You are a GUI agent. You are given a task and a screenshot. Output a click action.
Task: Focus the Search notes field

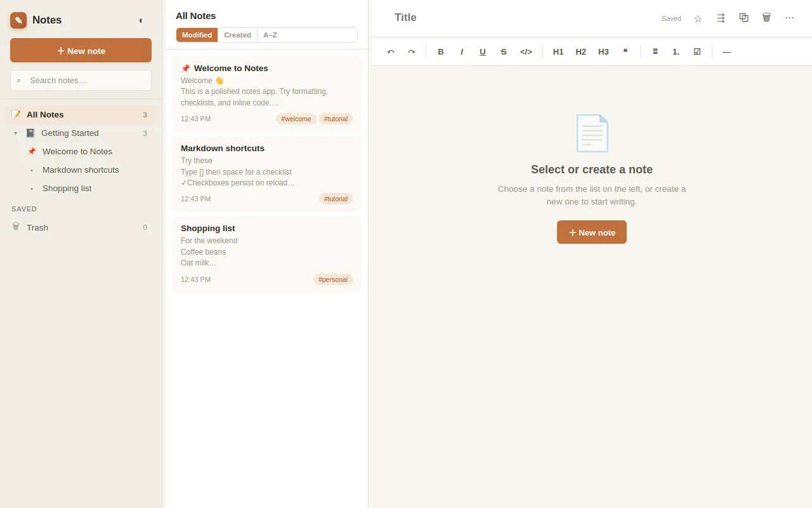coord(81,81)
